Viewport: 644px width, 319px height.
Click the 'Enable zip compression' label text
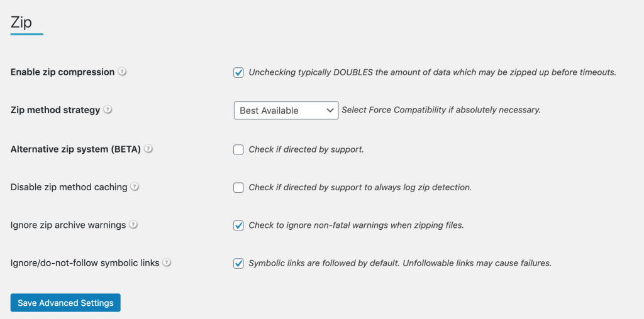pos(62,72)
